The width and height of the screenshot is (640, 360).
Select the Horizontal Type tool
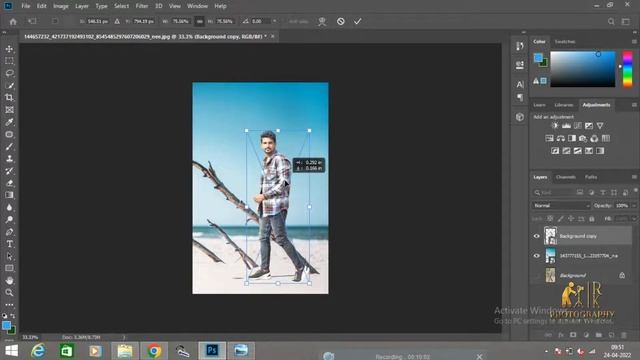pyautogui.click(x=9, y=244)
